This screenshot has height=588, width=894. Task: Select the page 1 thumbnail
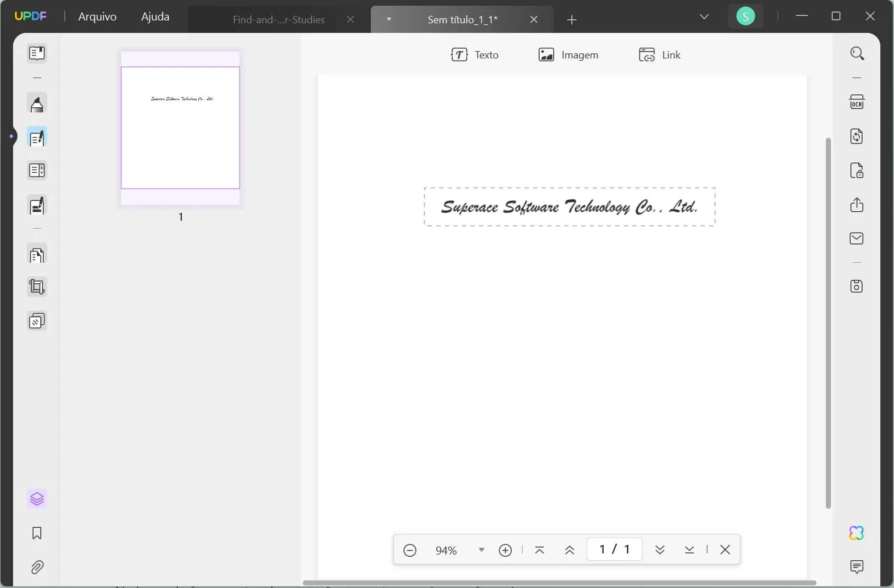tap(181, 128)
